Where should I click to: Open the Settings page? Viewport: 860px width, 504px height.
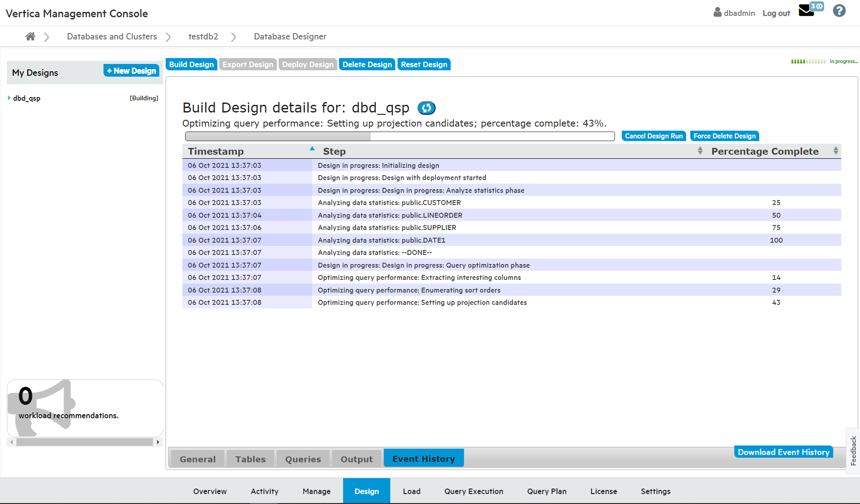tap(655, 491)
